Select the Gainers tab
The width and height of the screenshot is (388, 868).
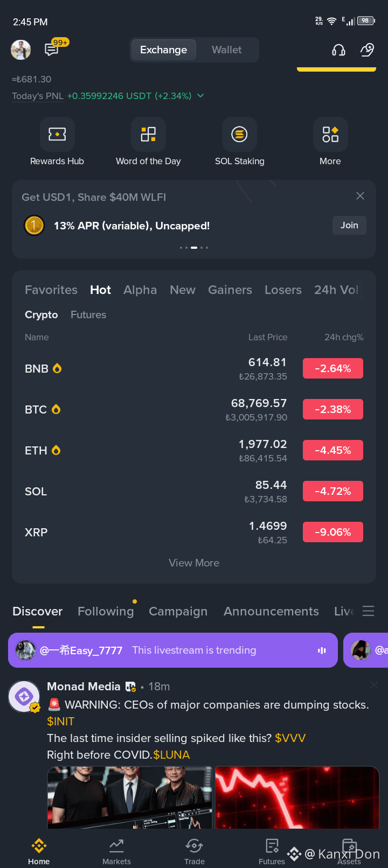(x=230, y=290)
